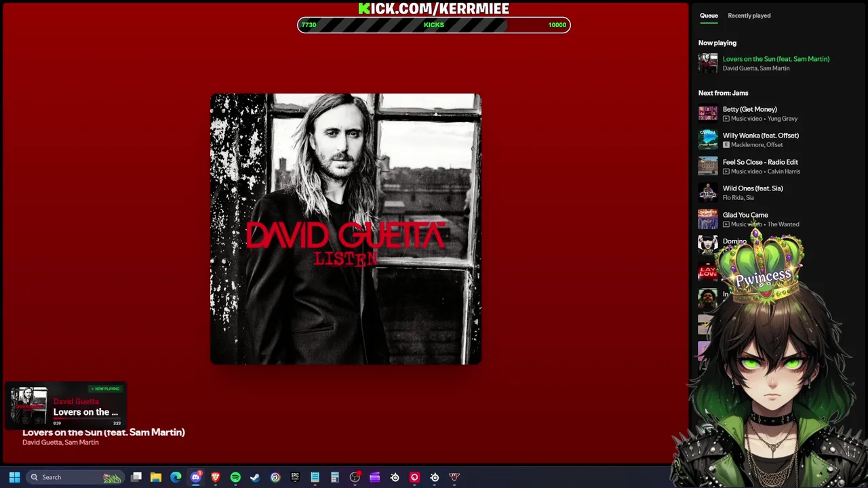
Task: Click the now-playing thumbnail in the Queue
Action: 708,63
